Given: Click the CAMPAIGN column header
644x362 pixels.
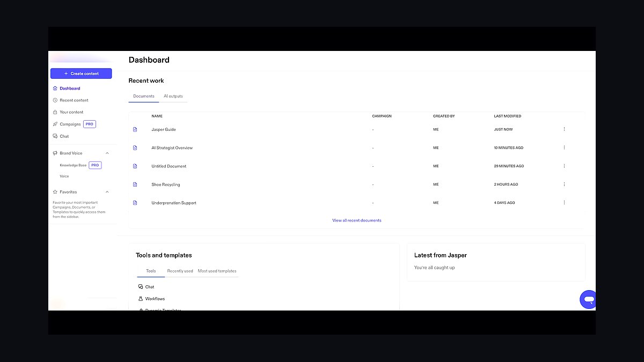Looking at the screenshot, I should (x=382, y=116).
